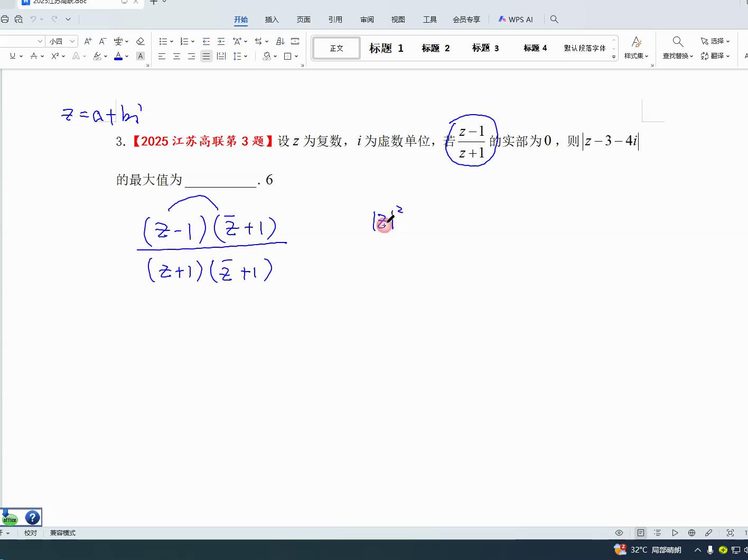This screenshot has height=560, width=748.
Task: Switch to outline view in status bar
Action: (x=657, y=533)
